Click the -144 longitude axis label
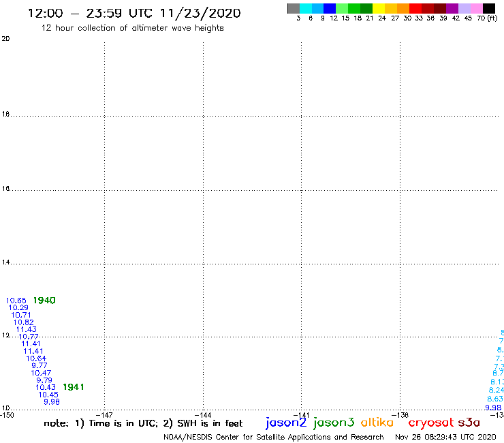The image size is (504, 443). tap(203, 415)
